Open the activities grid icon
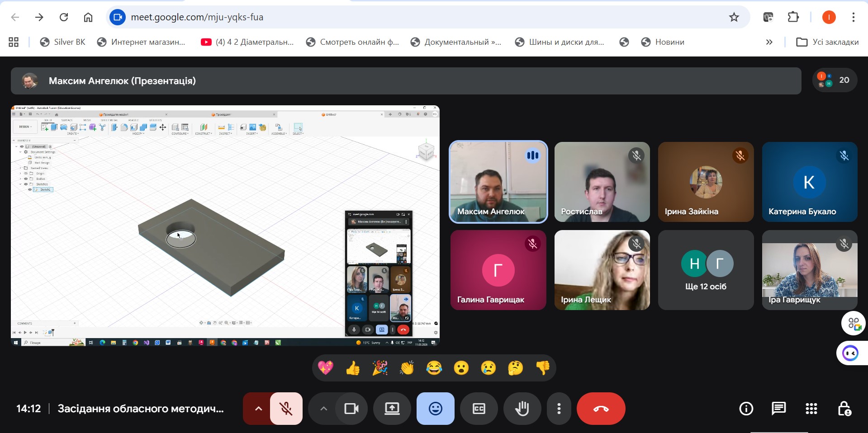This screenshot has height=433, width=868. (x=811, y=409)
